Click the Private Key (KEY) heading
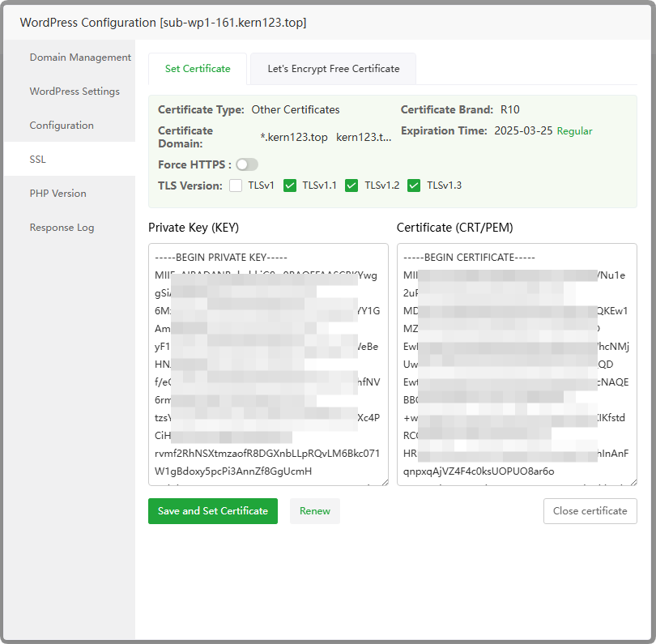The height and width of the screenshot is (644, 656). coord(194,228)
